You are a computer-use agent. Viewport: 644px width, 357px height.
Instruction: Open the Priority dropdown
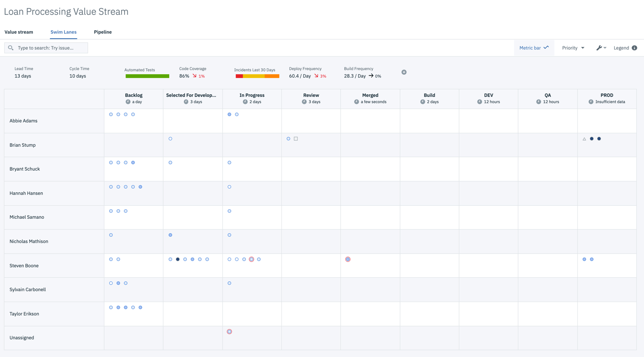[x=573, y=48]
